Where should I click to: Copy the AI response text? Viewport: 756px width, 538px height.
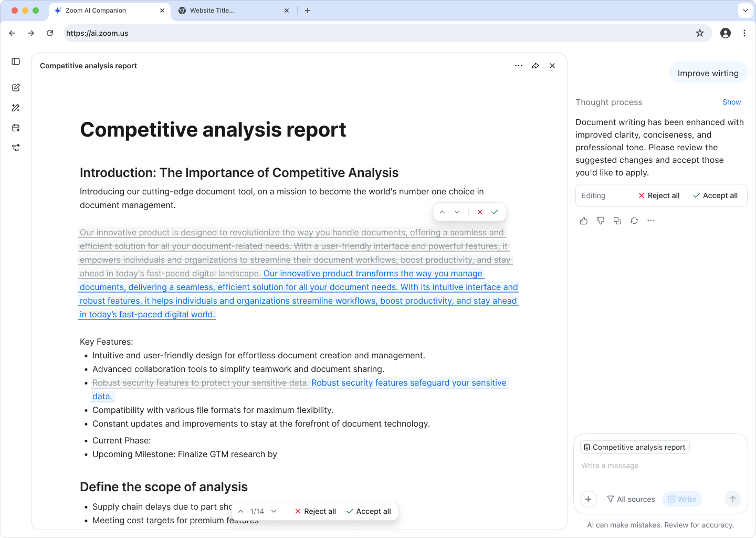coord(617,221)
